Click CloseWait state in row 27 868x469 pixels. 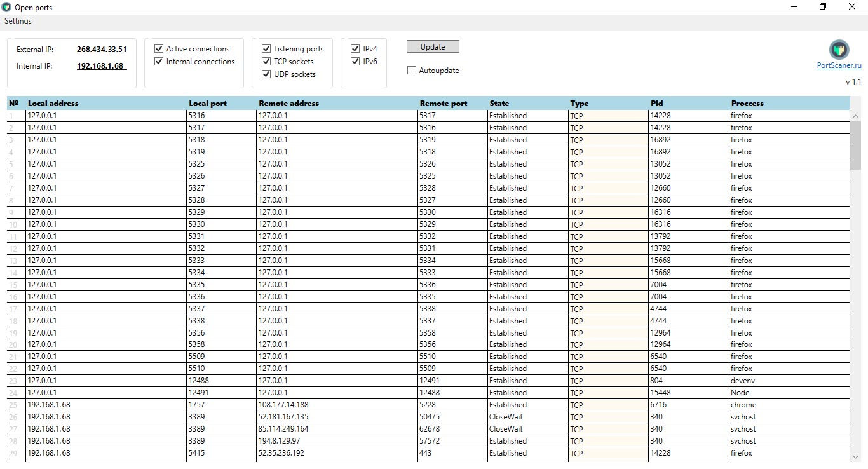pos(527,429)
